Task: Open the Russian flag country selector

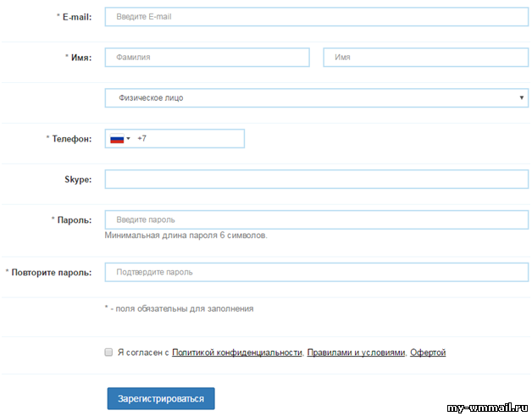Action: pyautogui.click(x=120, y=138)
